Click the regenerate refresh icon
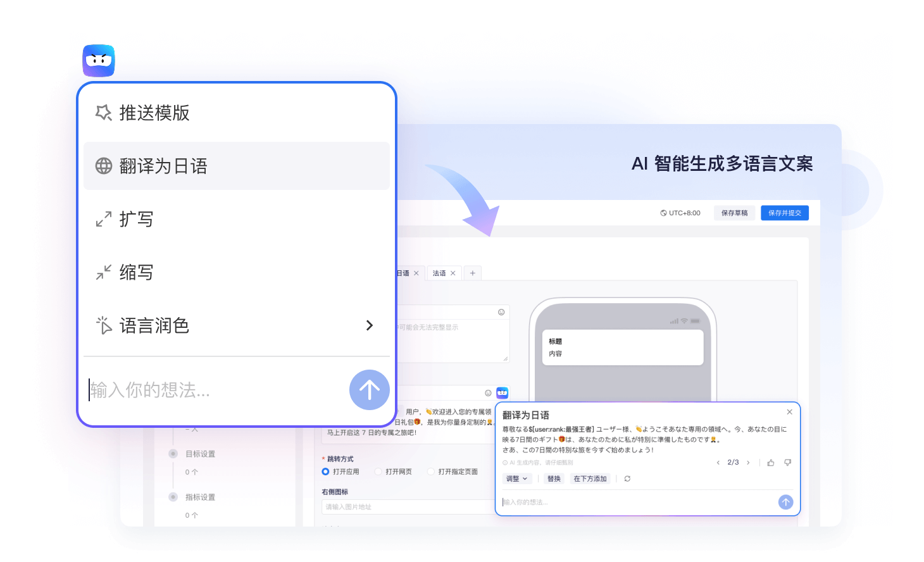The height and width of the screenshot is (562, 924). pyautogui.click(x=627, y=479)
